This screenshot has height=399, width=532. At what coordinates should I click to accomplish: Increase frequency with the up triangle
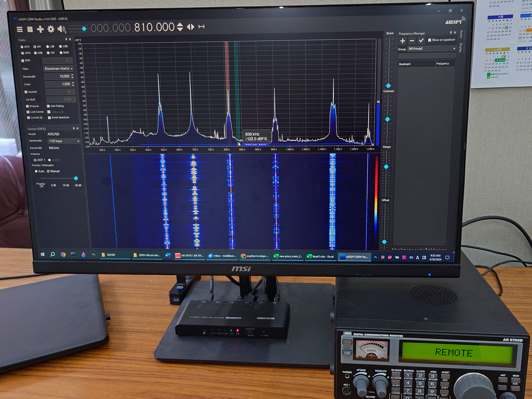coord(180,25)
